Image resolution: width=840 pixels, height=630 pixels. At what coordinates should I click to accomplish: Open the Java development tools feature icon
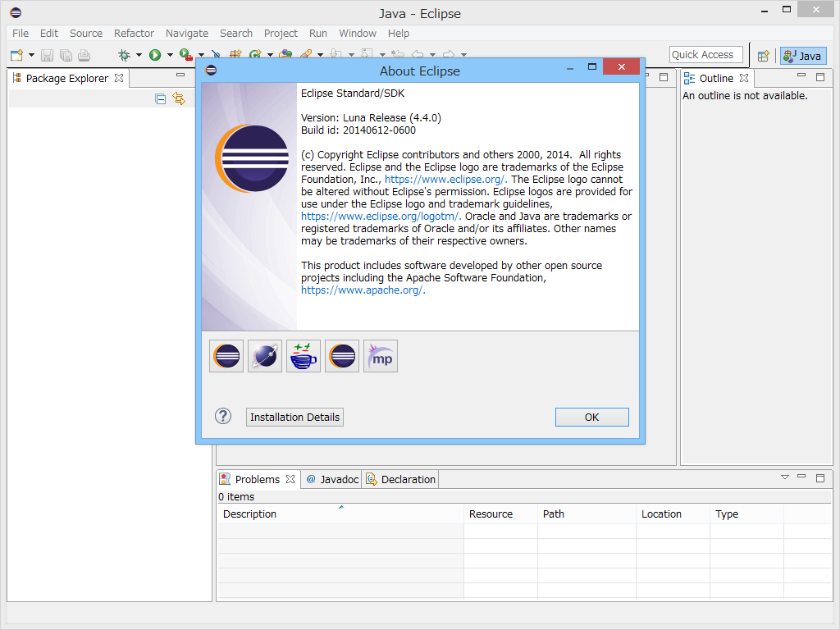303,355
